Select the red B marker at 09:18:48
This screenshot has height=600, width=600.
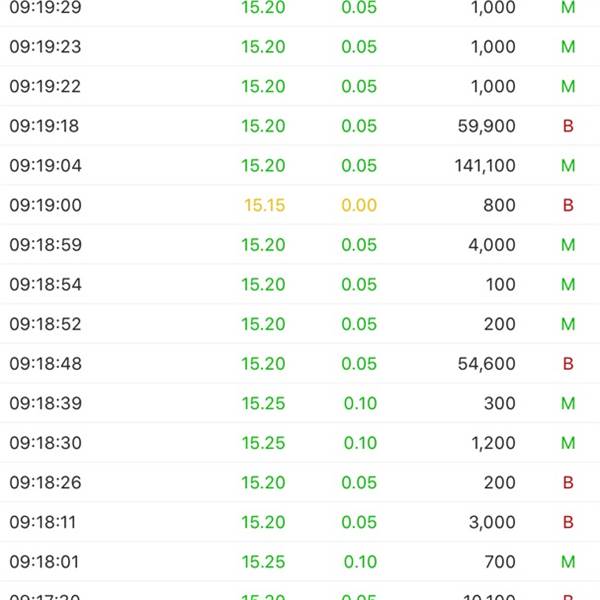pyautogui.click(x=568, y=364)
